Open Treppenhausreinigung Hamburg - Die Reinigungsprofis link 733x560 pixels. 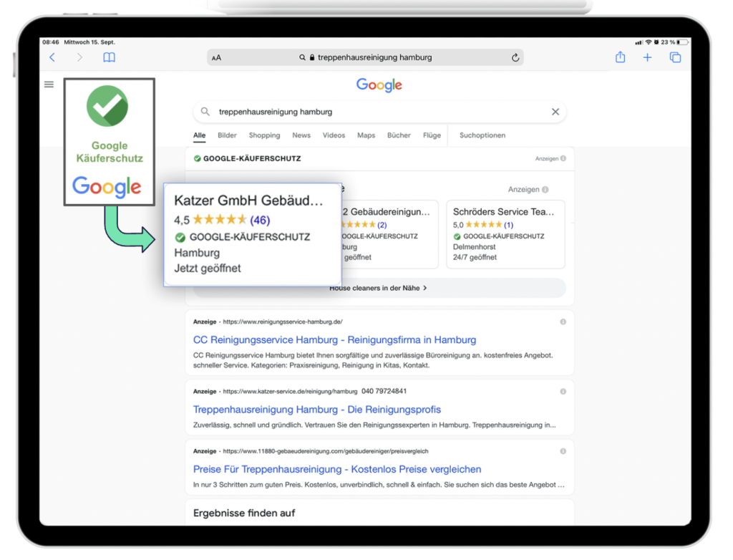coord(316,410)
